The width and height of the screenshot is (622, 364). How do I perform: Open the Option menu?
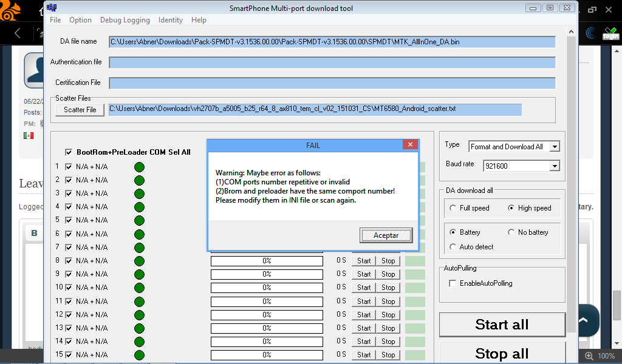[80, 20]
